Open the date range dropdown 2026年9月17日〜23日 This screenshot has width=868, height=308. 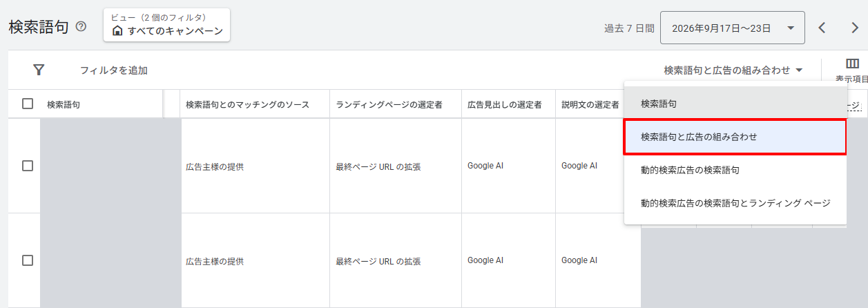[732, 28]
